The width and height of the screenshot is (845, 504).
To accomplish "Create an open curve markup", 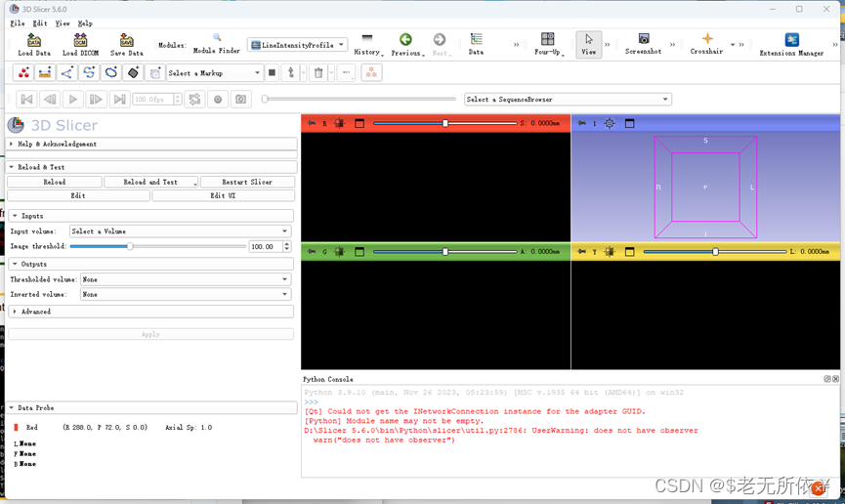I will [89, 73].
